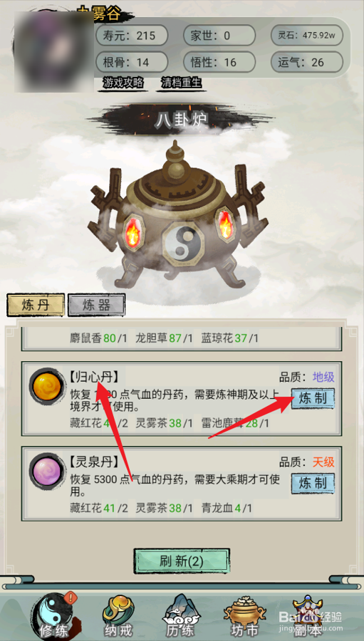Open the 游戏攻略 link

tap(123, 83)
